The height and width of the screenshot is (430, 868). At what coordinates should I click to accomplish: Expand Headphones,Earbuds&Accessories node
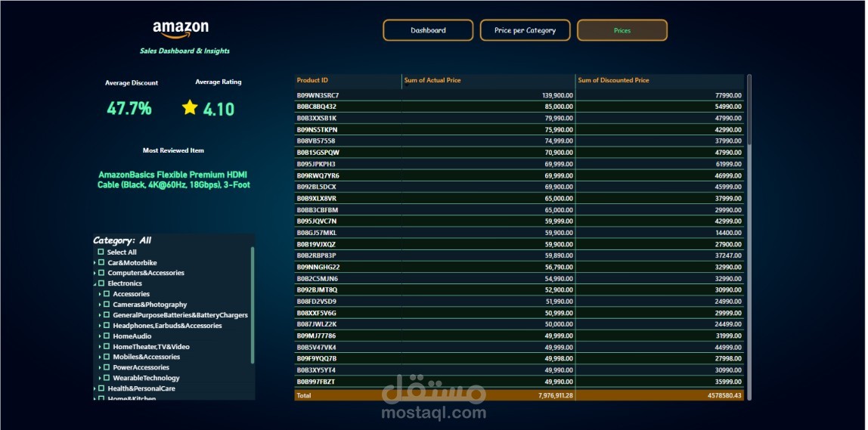(101, 326)
